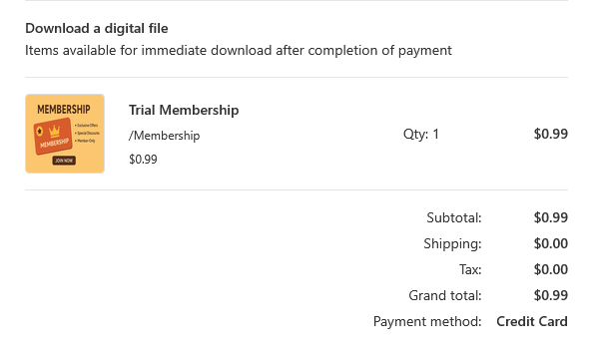Click the Tax label
This screenshot has width=603, height=364.
pyautogui.click(x=470, y=269)
